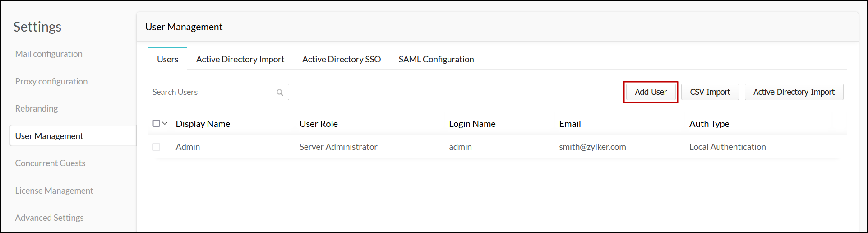Click the Active Directory Import button
868x233 pixels.
tap(794, 92)
